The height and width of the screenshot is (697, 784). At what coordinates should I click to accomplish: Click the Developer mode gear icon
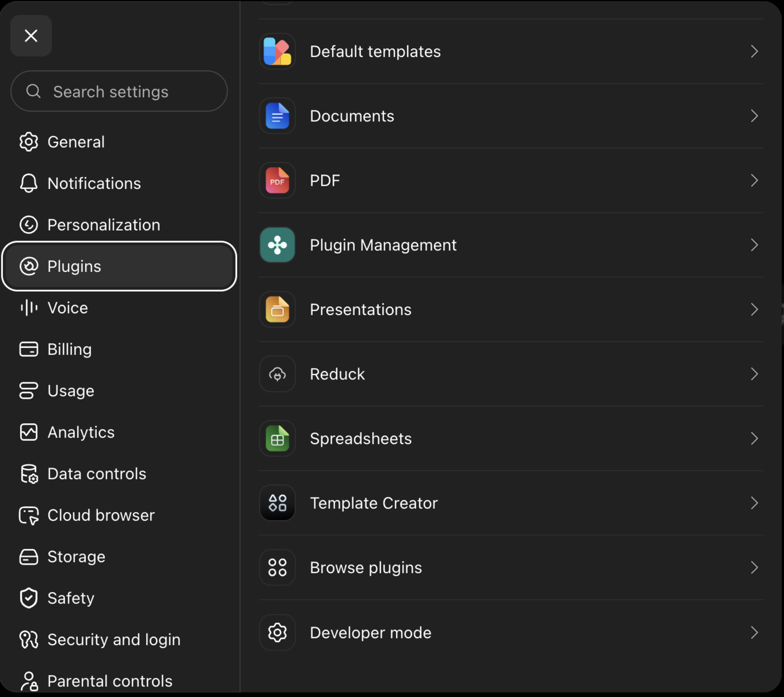point(277,632)
